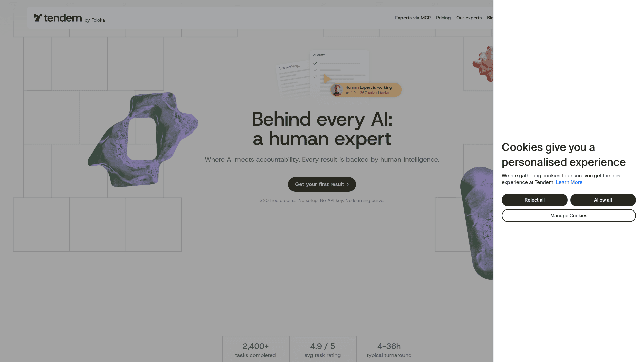Open Manage Cookies settings
The width and height of the screenshot is (644, 362).
tap(569, 216)
